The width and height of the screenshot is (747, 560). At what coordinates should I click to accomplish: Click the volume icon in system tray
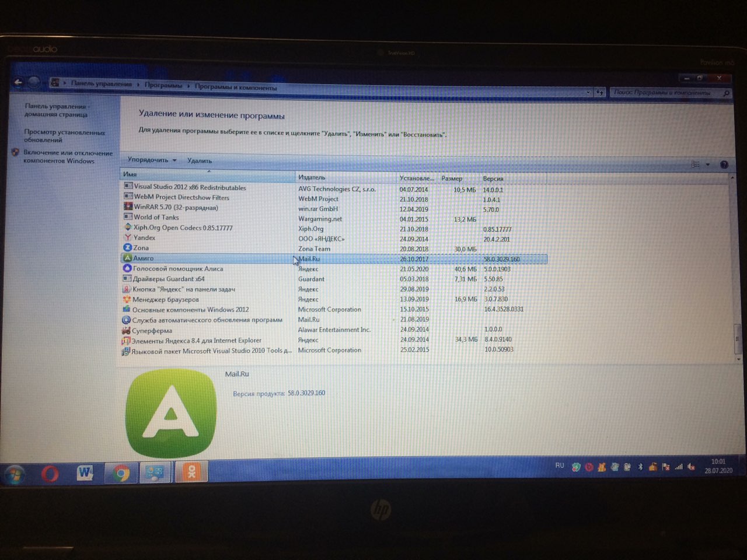(691, 467)
